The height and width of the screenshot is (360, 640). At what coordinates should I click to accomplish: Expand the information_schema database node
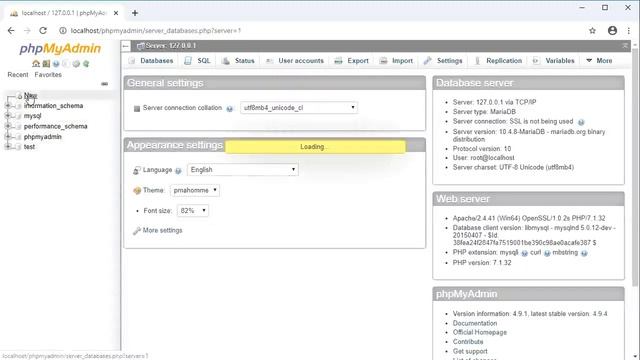pos(7,106)
